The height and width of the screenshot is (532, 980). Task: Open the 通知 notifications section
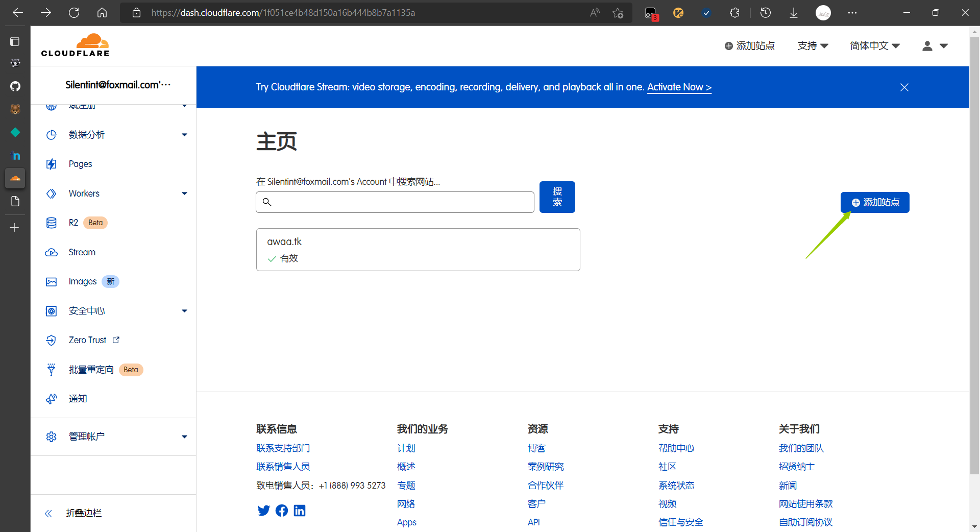coord(78,399)
